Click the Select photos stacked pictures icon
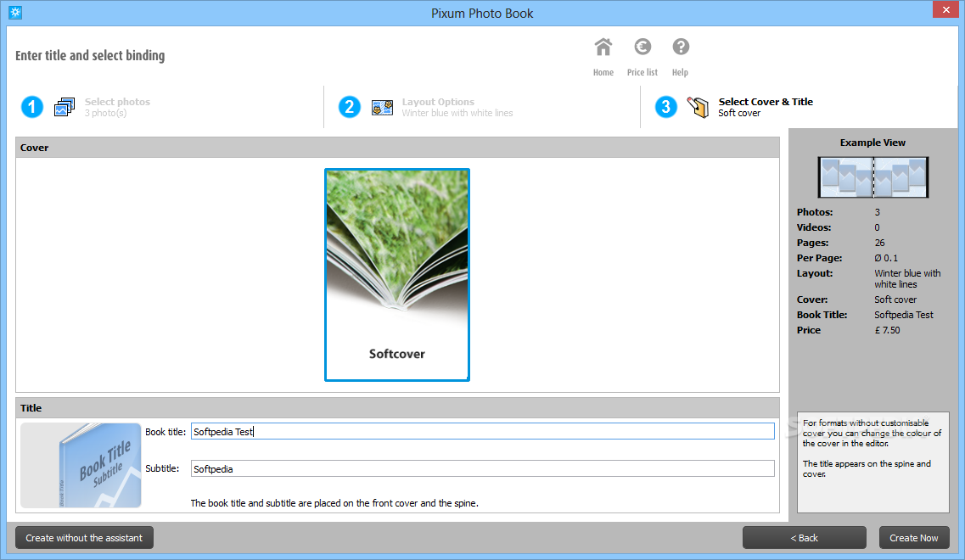This screenshot has width=965, height=560. 65,107
